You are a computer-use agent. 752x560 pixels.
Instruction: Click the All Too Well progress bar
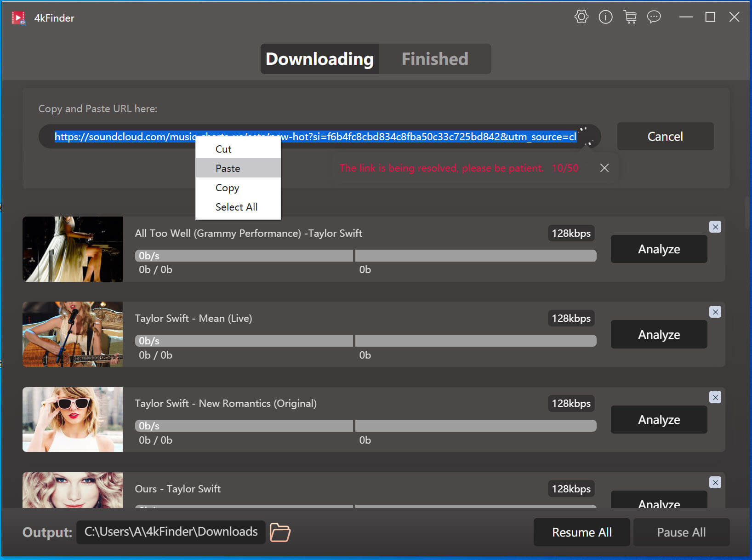coord(365,256)
